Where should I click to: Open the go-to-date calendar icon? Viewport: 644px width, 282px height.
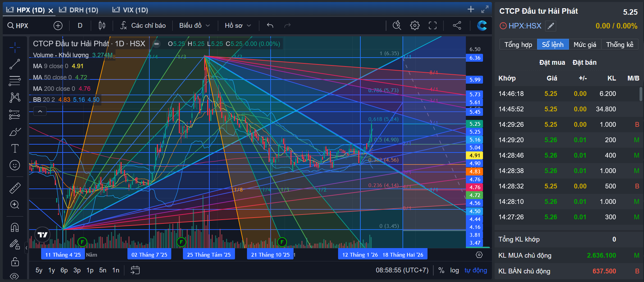[135, 270]
